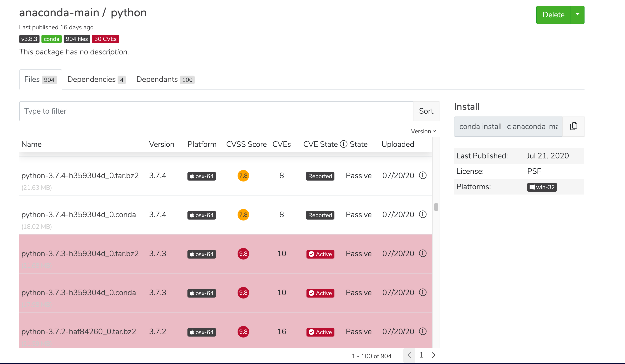Screen dimensions: 625x364
Task: Click the win-32 platform badge
Action: (542, 187)
